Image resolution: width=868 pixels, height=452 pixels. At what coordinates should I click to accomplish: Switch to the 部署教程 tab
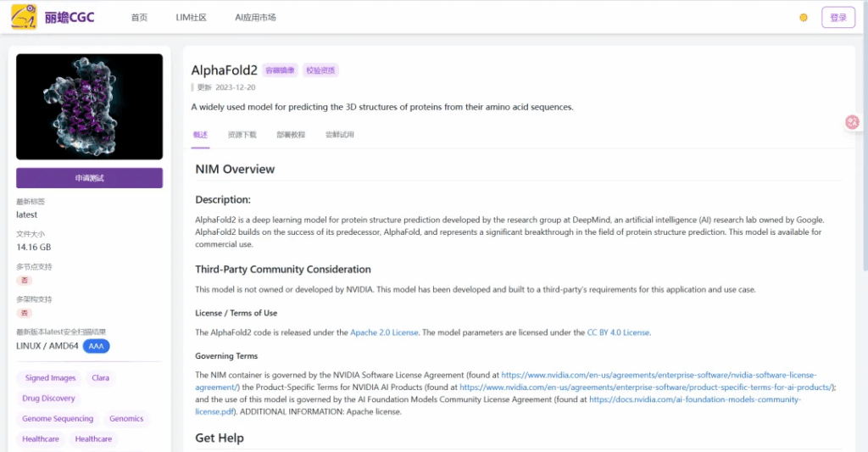pyautogui.click(x=291, y=135)
